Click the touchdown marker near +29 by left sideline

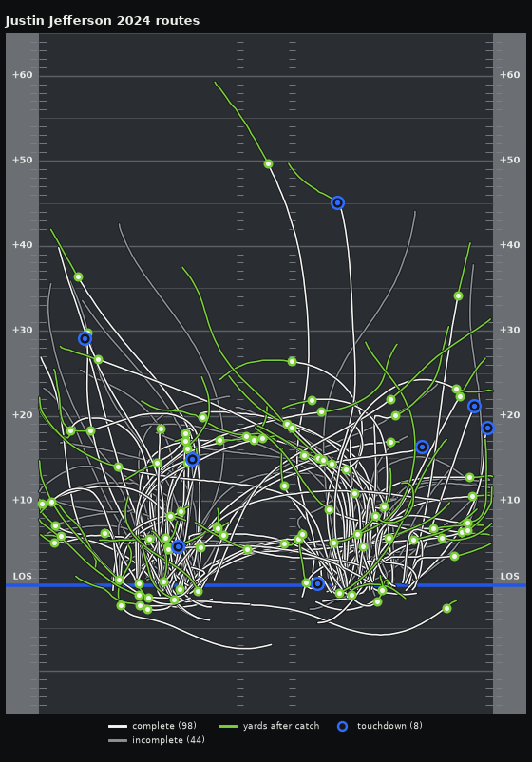point(85,339)
